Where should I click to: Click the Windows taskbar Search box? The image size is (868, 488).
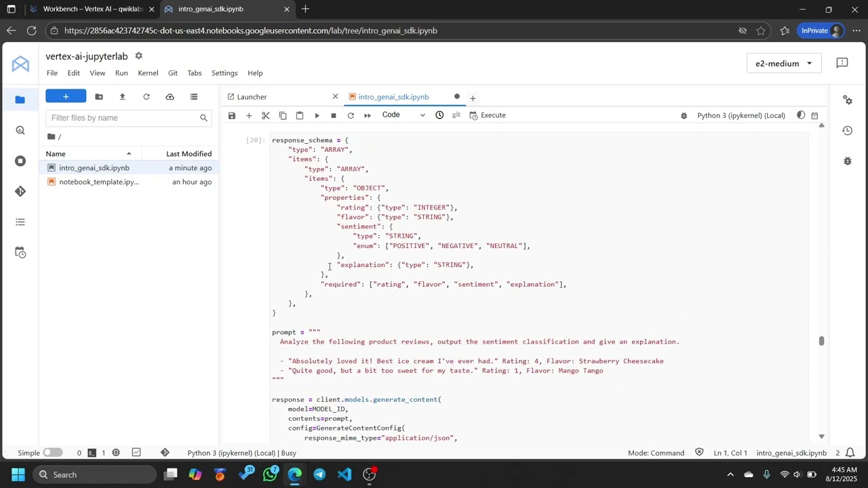click(94, 474)
